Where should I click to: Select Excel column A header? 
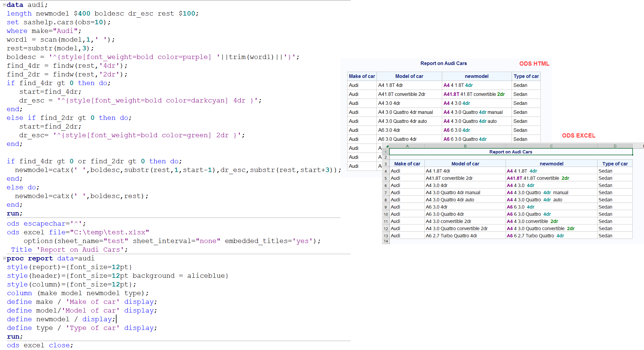click(x=407, y=146)
